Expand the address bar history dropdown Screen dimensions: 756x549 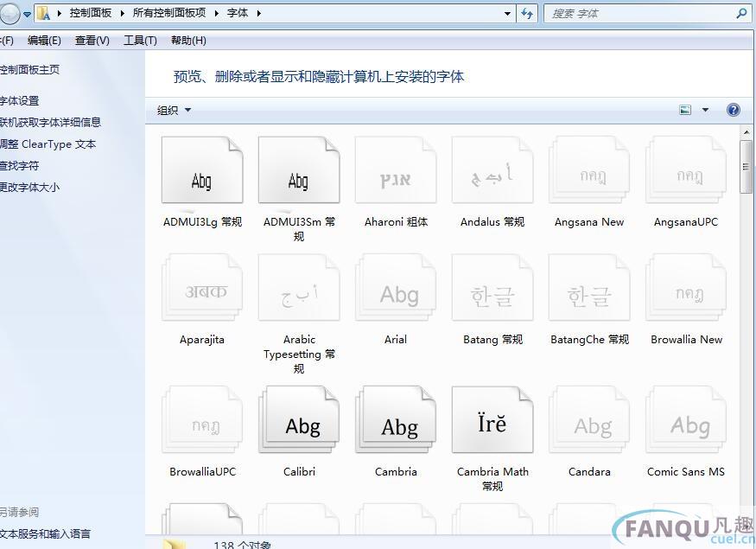(x=507, y=14)
